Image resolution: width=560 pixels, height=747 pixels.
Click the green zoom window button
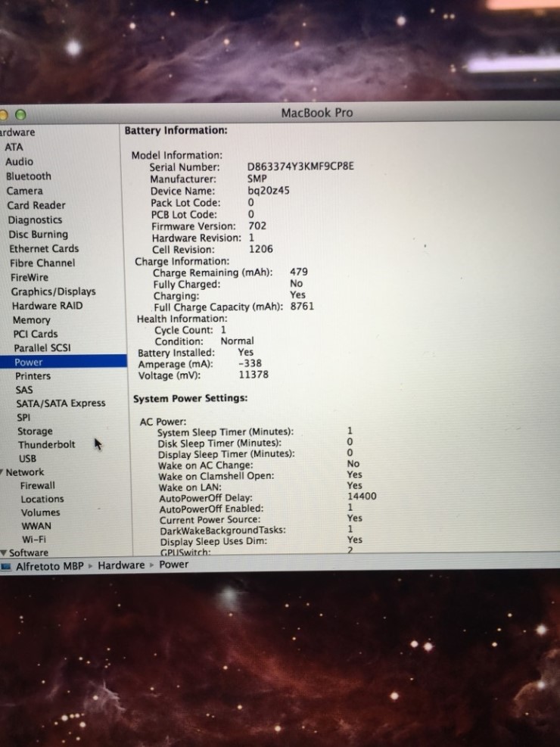point(20,115)
